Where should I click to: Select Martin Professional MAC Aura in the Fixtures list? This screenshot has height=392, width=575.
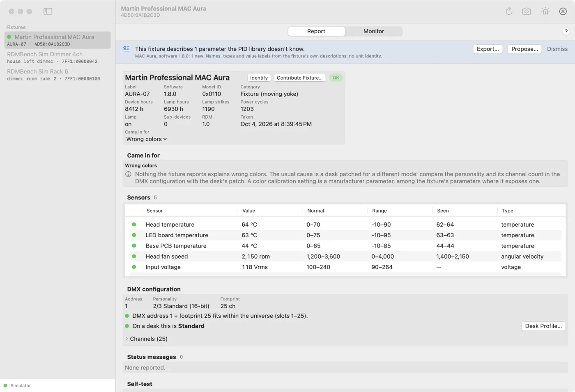[57, 40]
